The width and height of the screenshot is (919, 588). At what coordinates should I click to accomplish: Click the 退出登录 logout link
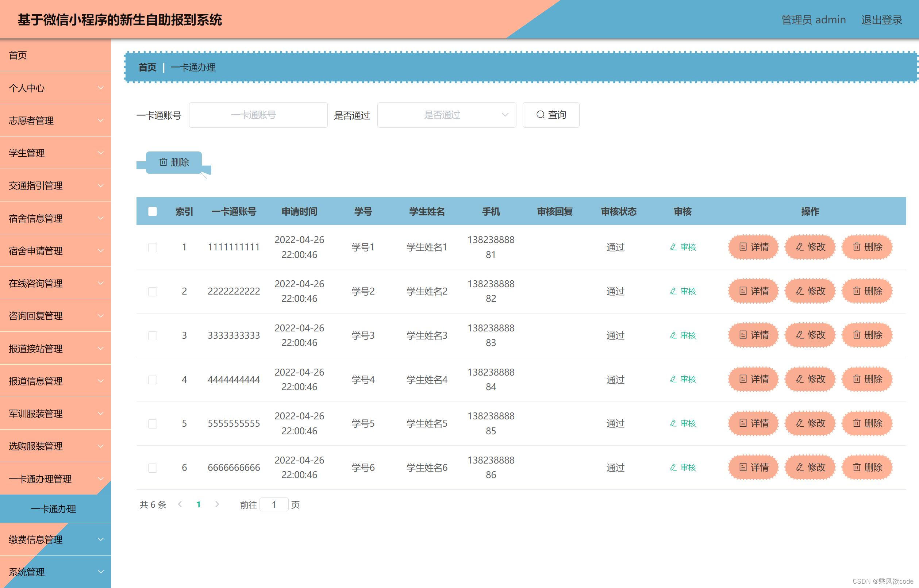[x=881, y=20]
